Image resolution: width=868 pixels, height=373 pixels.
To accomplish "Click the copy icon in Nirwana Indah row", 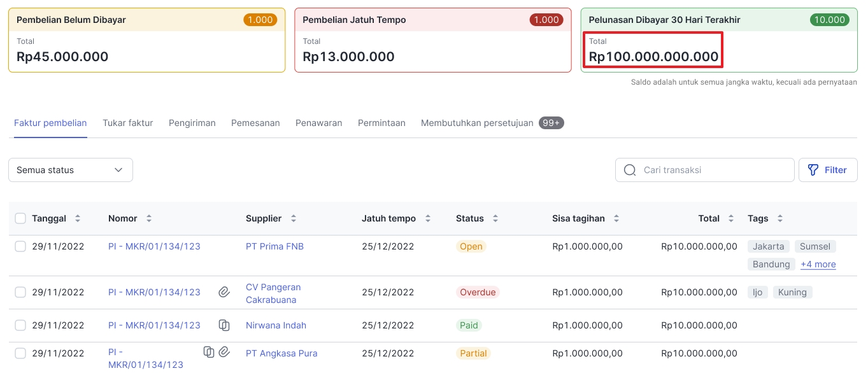I will [224, 325].
